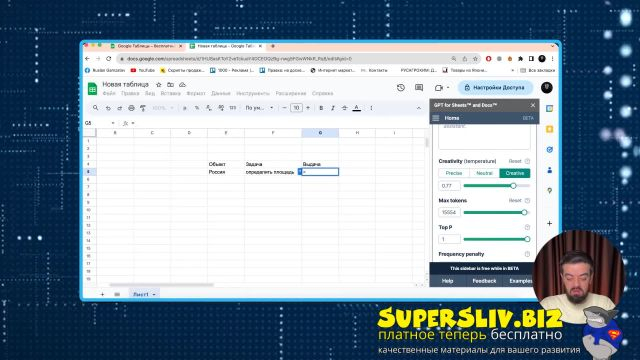The height and width of the screenshot is (360, 640).
Task: Click the Max tokens input field
Action: coord(449,212)
